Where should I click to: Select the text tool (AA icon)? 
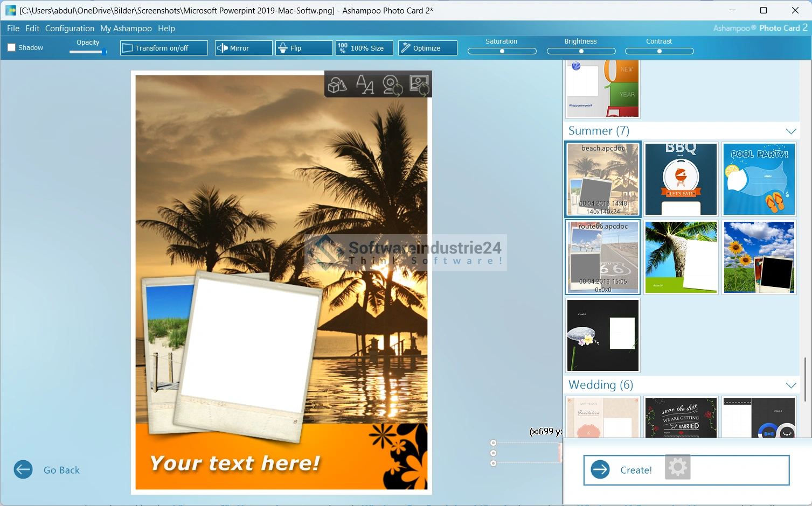pyautogui.click(x=365, y=85)
